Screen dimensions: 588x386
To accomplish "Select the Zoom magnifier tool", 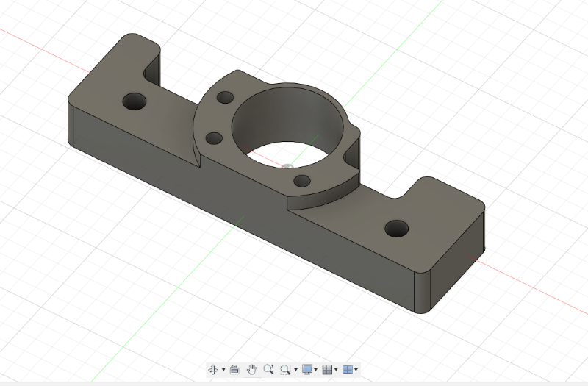I will (x=268, y=369).
